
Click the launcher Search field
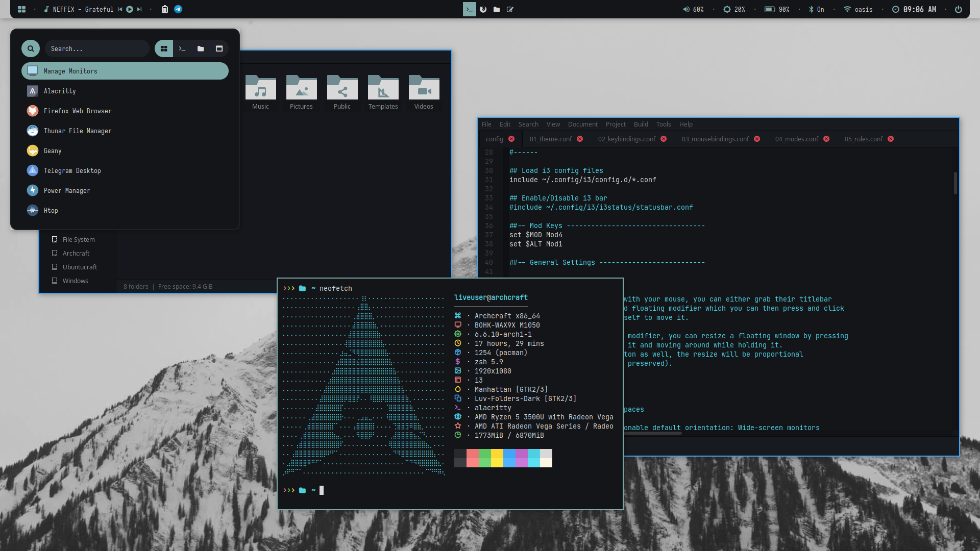coord(96,48)
